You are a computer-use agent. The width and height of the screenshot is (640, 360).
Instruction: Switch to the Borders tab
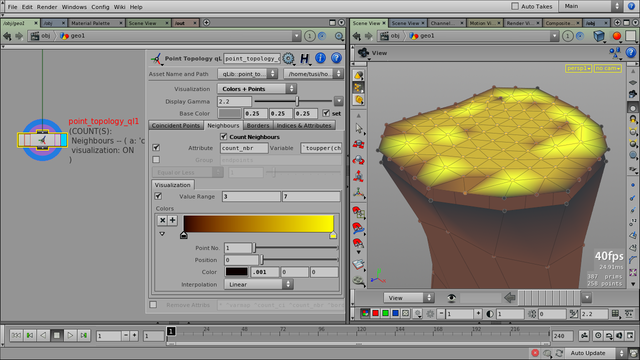tap(258, 125)
